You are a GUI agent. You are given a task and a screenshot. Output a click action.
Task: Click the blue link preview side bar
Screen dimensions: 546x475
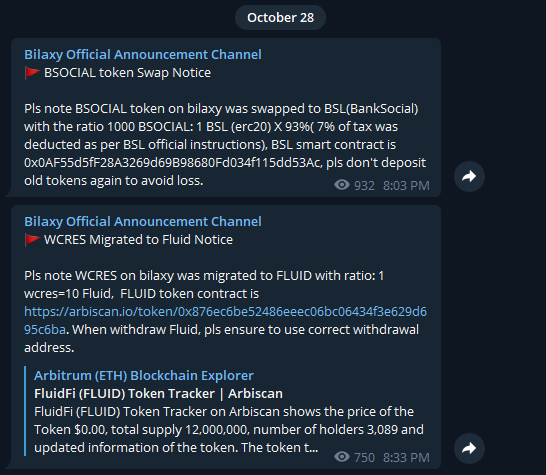click(25, 411)
